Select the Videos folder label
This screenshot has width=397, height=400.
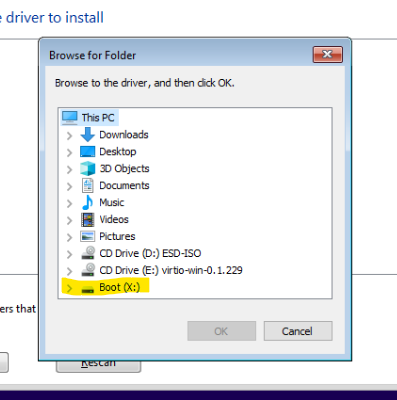(x=114, y=219)
